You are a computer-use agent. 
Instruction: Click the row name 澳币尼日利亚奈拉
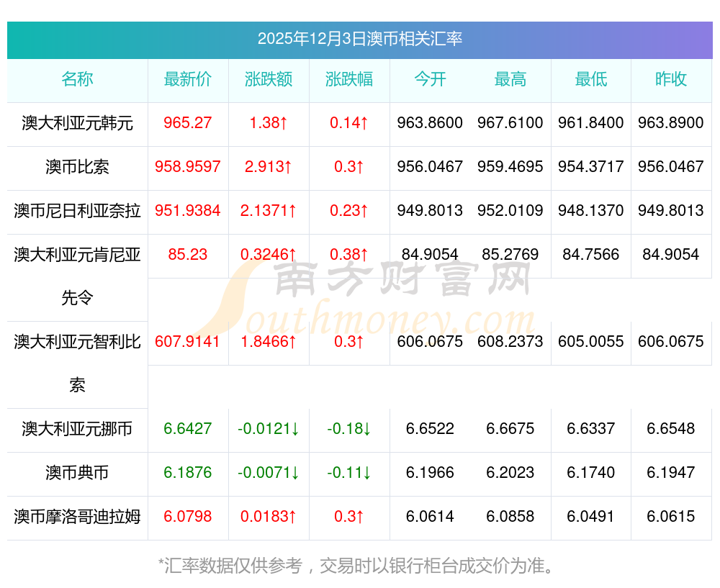(77, 211)
